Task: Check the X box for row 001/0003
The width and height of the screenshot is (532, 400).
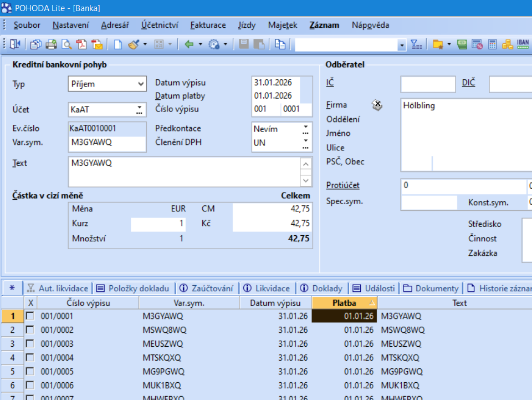Action: (30, 343)
